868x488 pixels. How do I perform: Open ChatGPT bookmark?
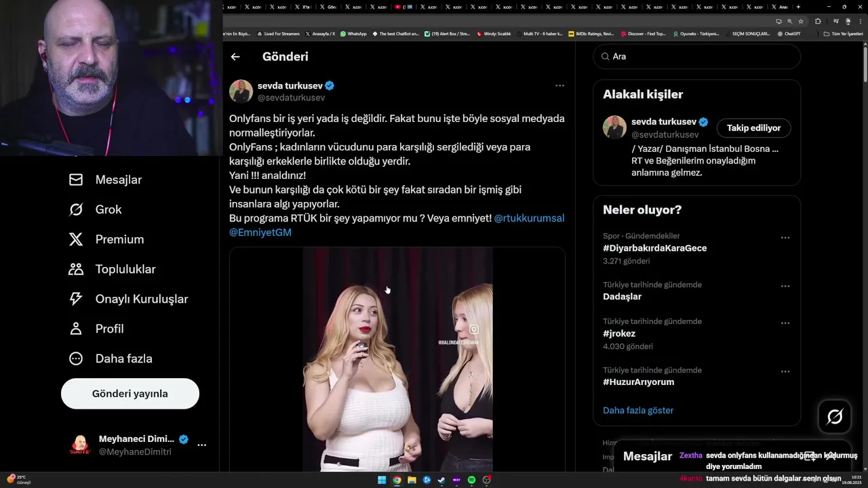pyautogui.click(x=789, y=34)
